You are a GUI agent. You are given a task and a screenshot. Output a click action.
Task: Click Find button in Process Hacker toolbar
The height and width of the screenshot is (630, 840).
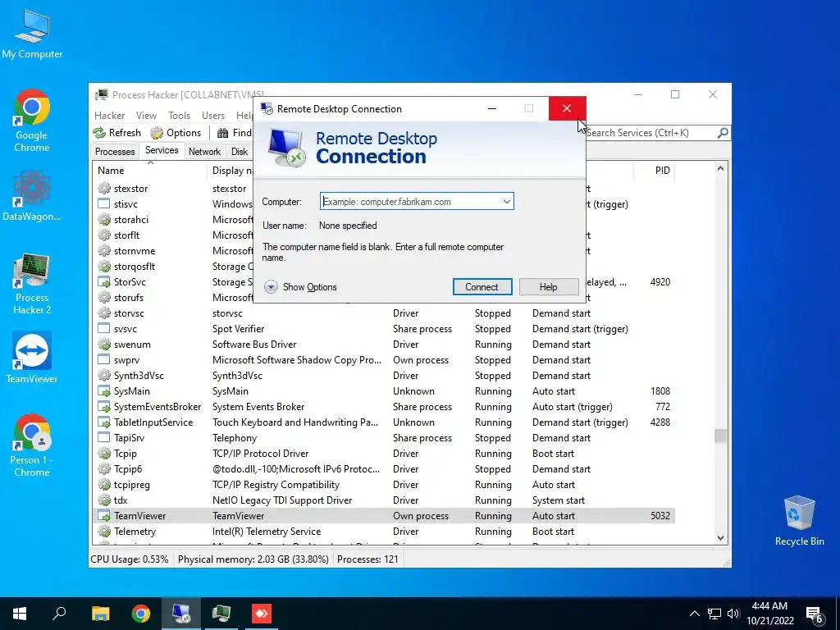tap(235, 133)
